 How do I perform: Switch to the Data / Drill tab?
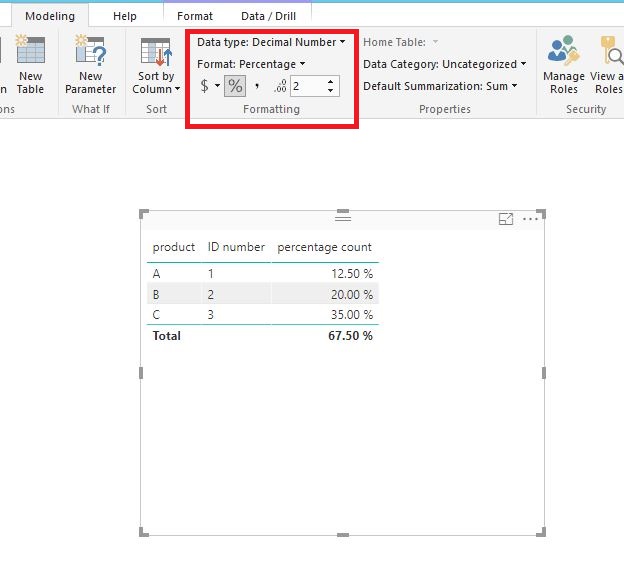click(268, 16)
